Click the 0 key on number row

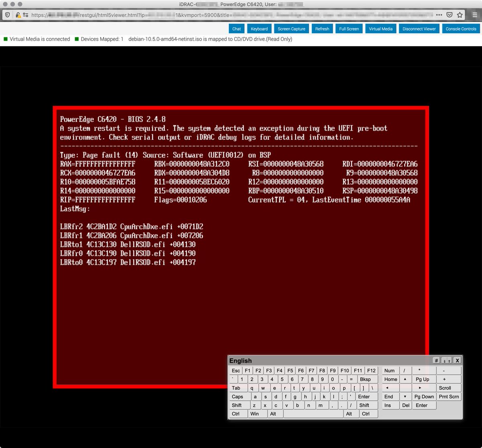(333, 379)
